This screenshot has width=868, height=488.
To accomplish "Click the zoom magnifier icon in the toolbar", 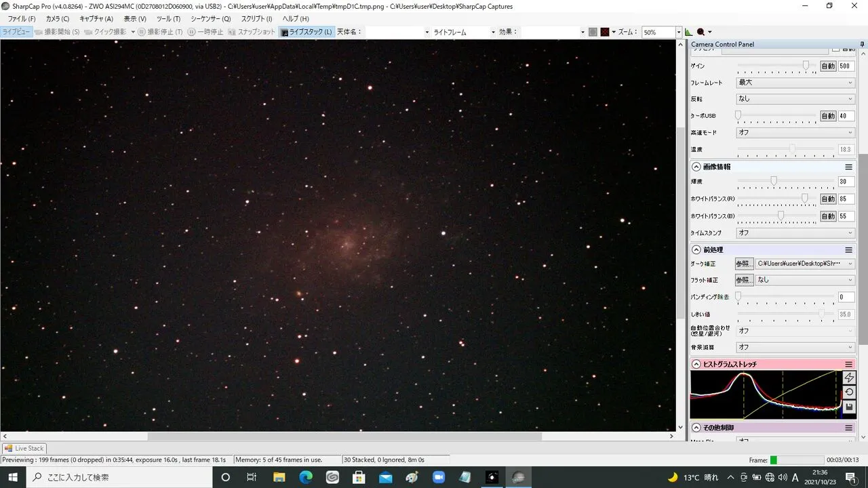I will point(701,32).
